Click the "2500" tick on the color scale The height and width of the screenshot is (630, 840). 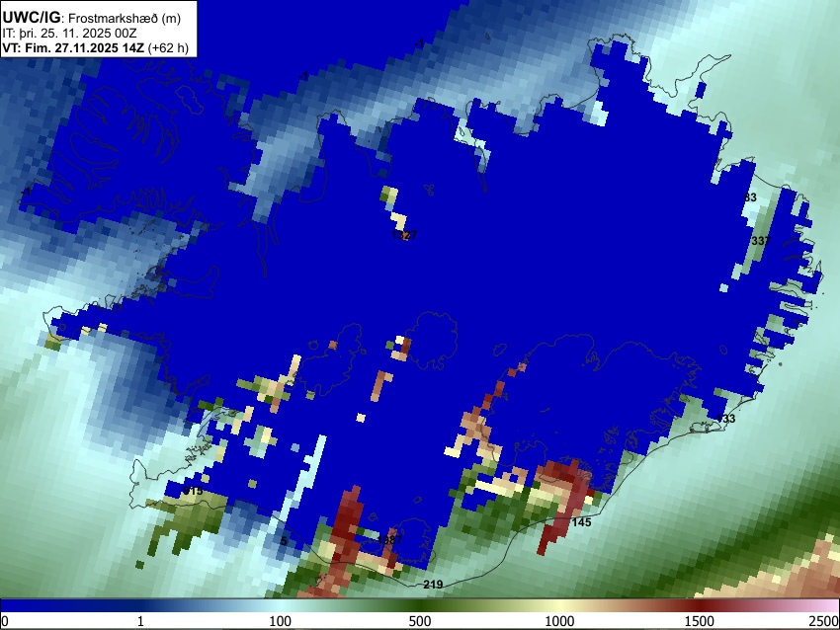(824, 621)
